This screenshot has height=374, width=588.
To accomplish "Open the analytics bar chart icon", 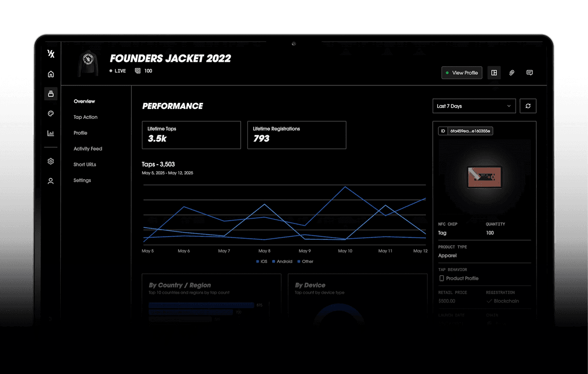I will point(50,133).
